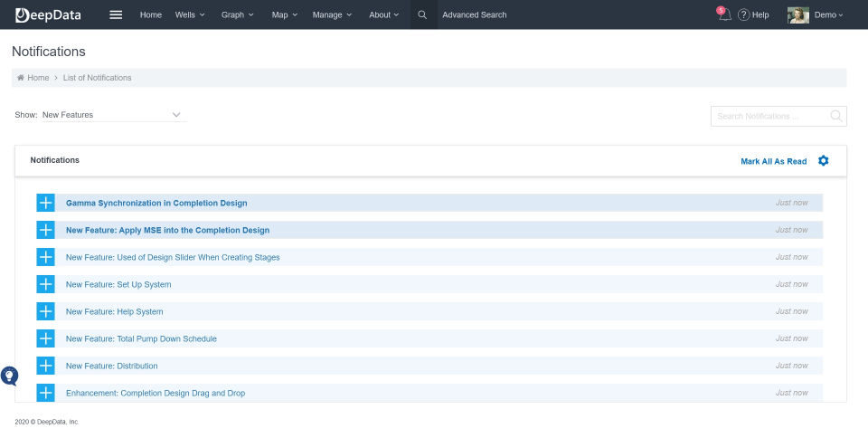868x438 pixels.
Task: Open the Graph menu
Action: pyautogui.click(x=238, y=15)
